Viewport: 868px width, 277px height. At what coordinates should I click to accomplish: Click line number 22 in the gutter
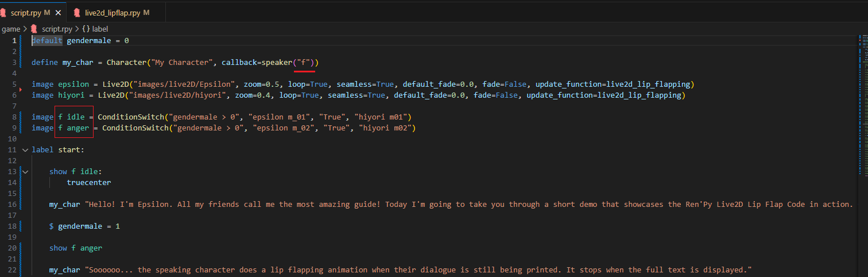pyautogui.click(x=13, y=270)
